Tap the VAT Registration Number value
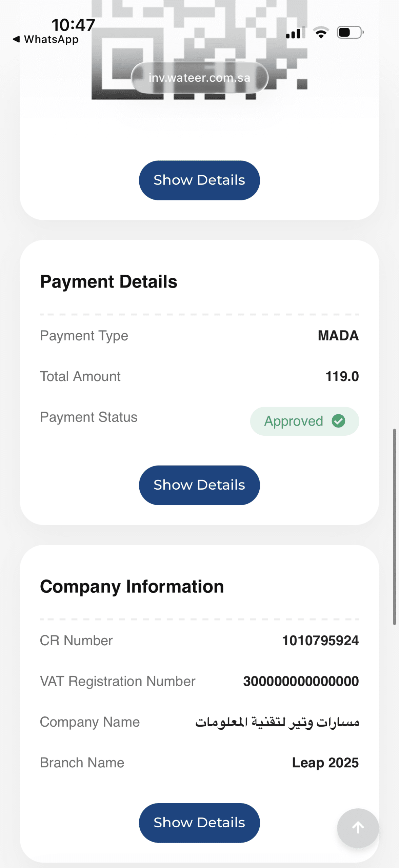 [301, 681]
